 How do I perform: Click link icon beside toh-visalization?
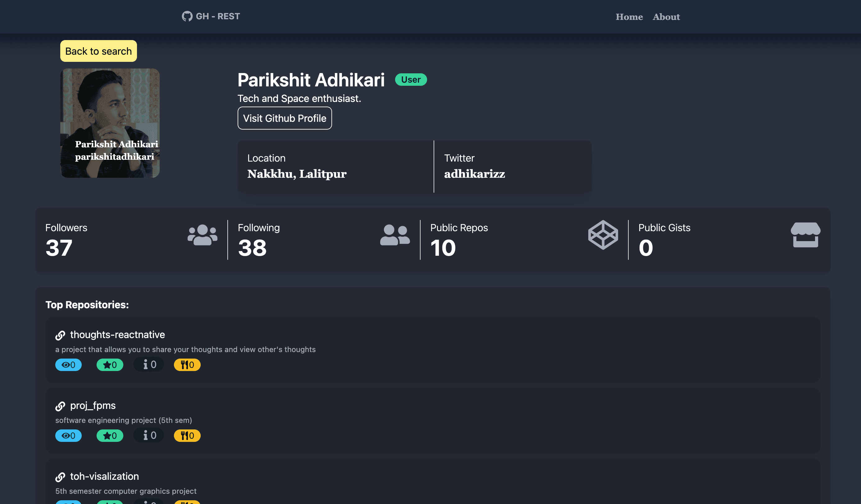60,477
